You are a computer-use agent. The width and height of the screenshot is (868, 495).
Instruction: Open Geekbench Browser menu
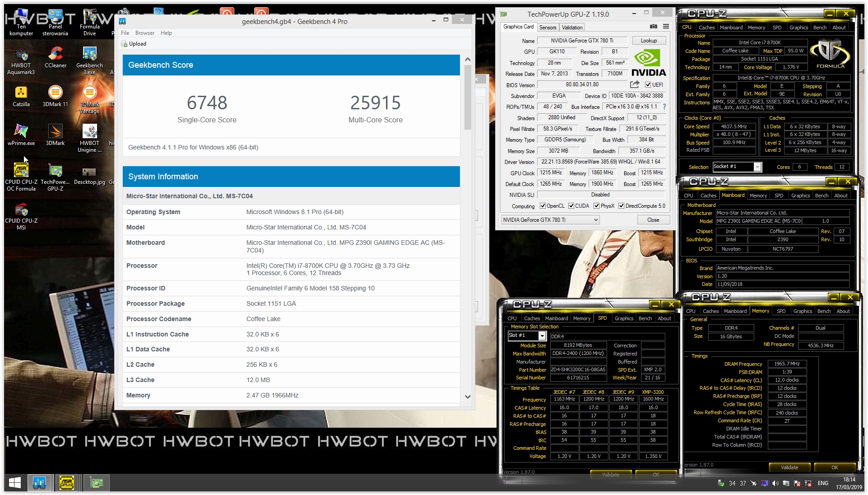[145, 33]
